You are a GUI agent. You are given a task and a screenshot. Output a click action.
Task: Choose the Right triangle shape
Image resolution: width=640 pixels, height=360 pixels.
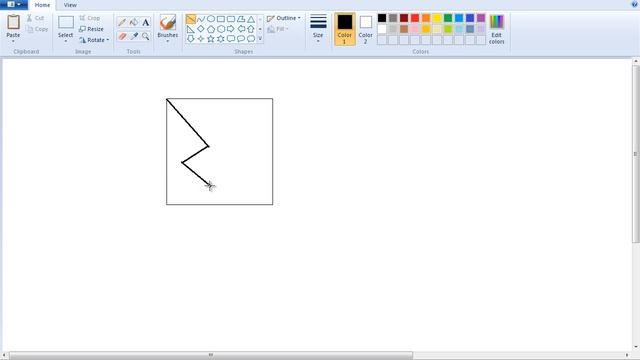[x=191, y=29]
